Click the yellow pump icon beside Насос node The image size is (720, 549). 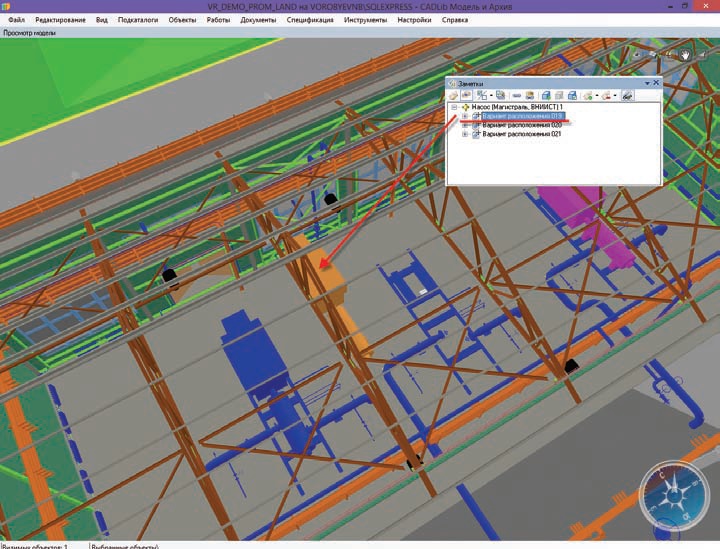tap(466, 107)
